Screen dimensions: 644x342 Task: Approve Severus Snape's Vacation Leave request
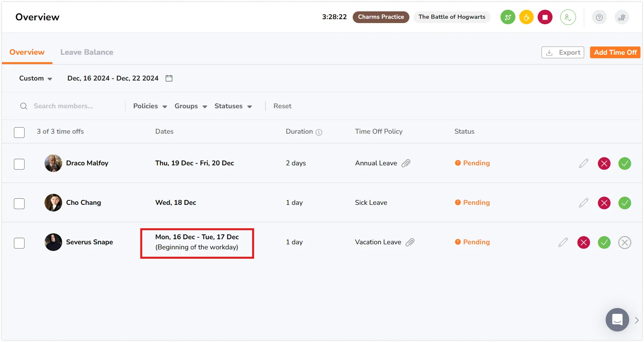coord(604,242)
